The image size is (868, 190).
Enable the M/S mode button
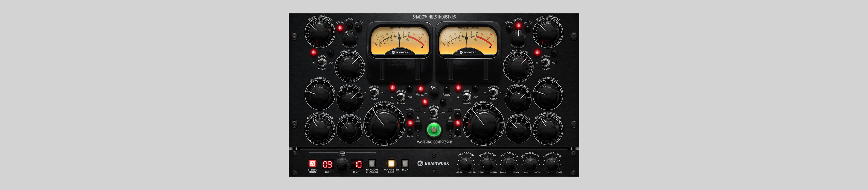(x=405, y=163)
